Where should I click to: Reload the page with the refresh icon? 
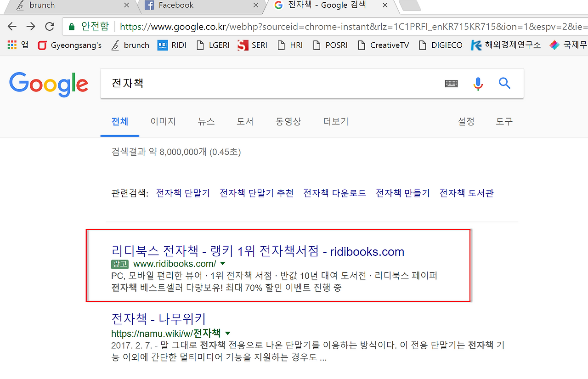50,26
